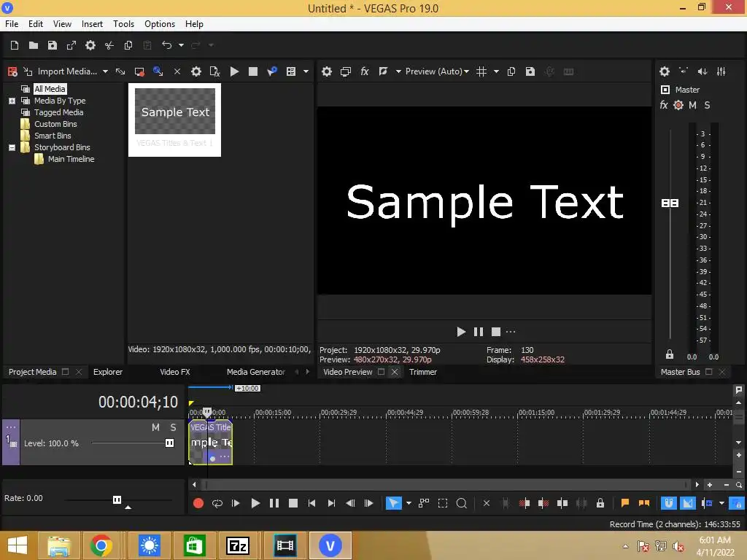Open Master FX button

664,105
